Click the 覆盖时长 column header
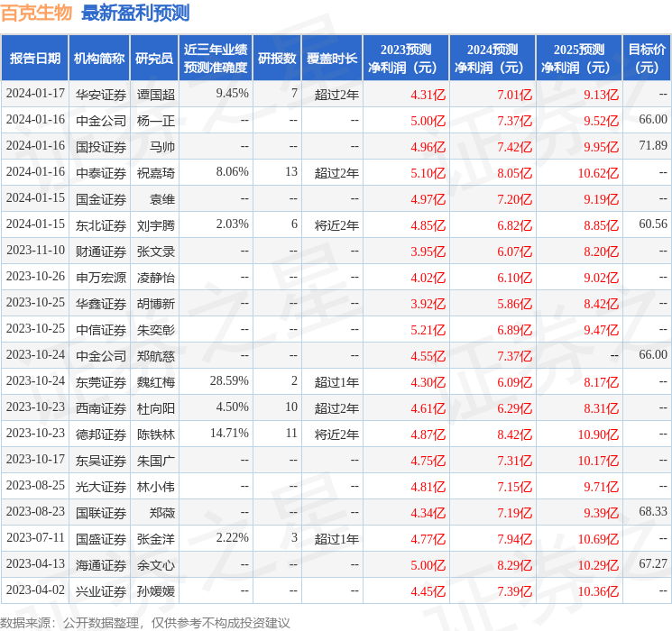 (x=332, y=58)
